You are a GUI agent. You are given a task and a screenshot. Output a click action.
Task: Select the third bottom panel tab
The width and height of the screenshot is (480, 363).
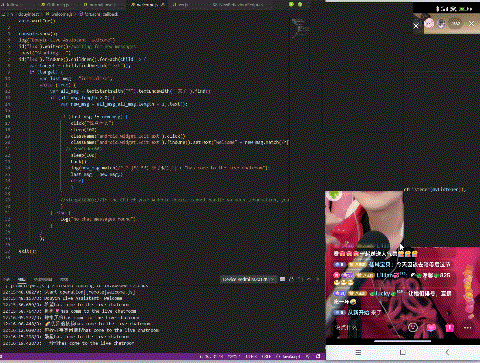43,279
